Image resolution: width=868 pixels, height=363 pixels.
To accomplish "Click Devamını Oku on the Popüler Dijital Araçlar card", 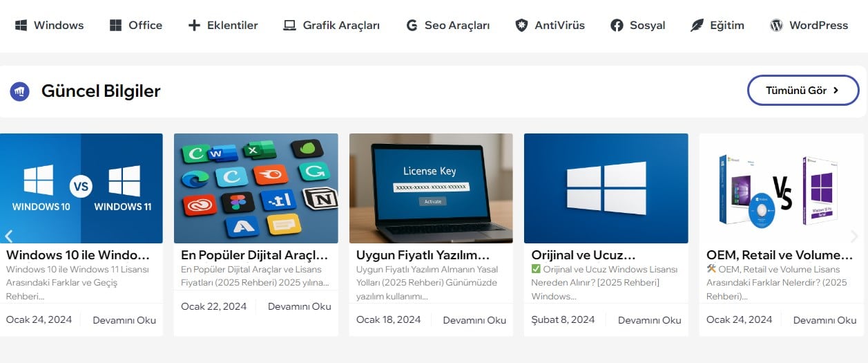I will 300,306.
